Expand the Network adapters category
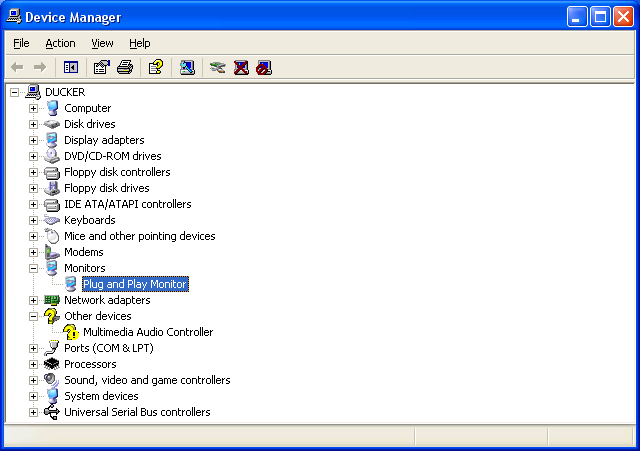Image resolution: width=640 pixels, height=451 pixels. 33,300
